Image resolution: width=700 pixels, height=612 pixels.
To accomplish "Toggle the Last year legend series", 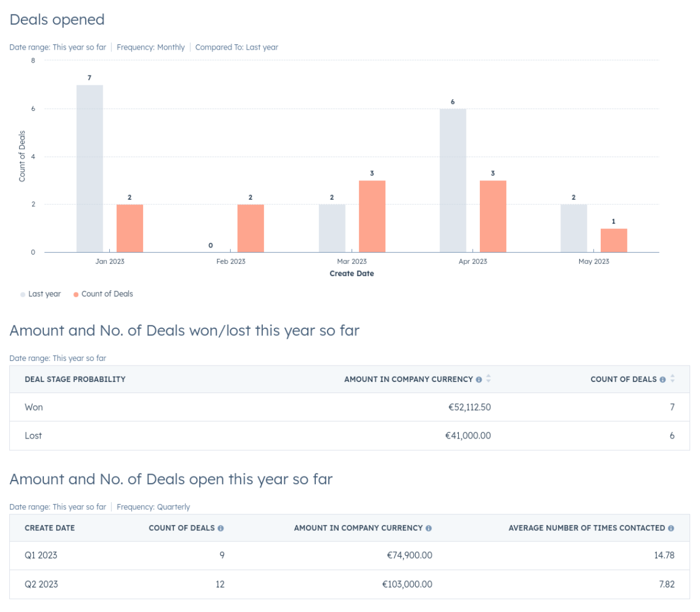I will (41, 294).
